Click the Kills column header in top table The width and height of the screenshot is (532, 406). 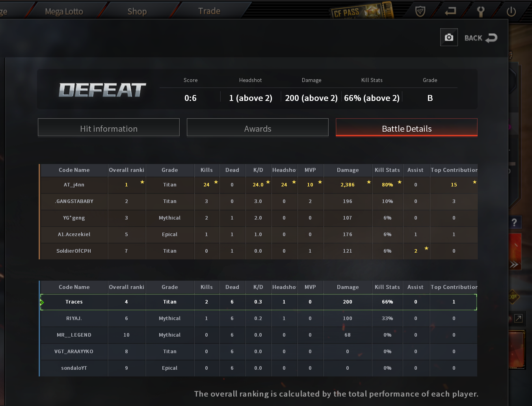[206, 170]
